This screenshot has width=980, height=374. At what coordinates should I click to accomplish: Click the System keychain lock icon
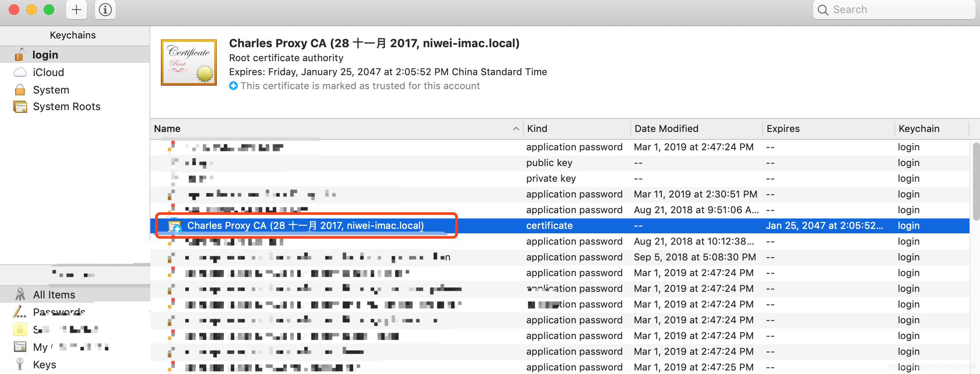coord(20,90)
